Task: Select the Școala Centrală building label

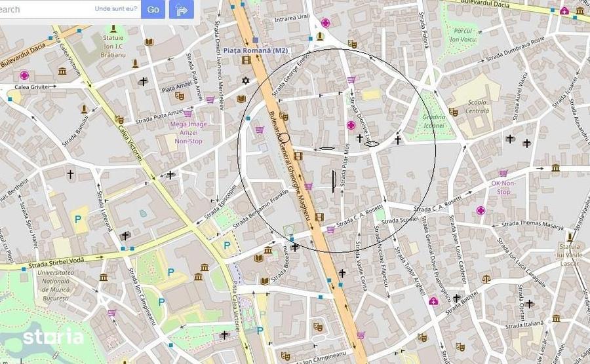Action: tap(477, 107)
